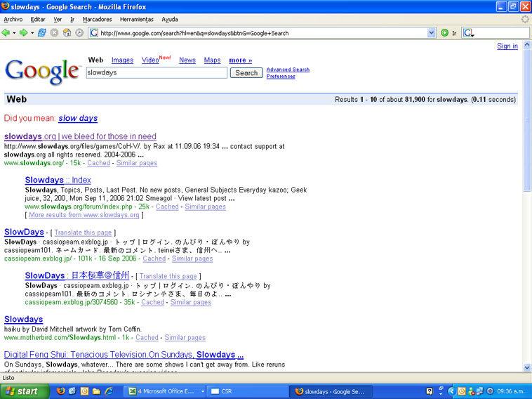
Task: Open the Archivo menu
Action: click(x=13, y=20)
